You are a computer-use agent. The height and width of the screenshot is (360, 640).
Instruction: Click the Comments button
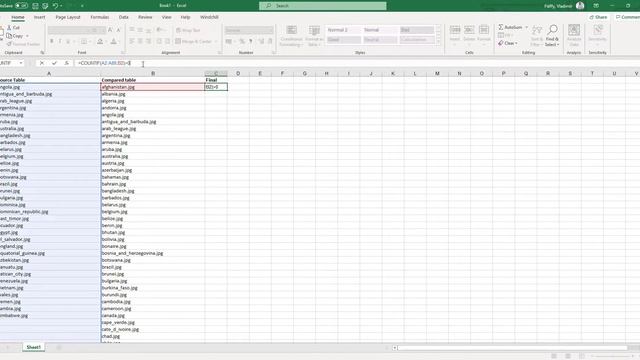[628, 17]
